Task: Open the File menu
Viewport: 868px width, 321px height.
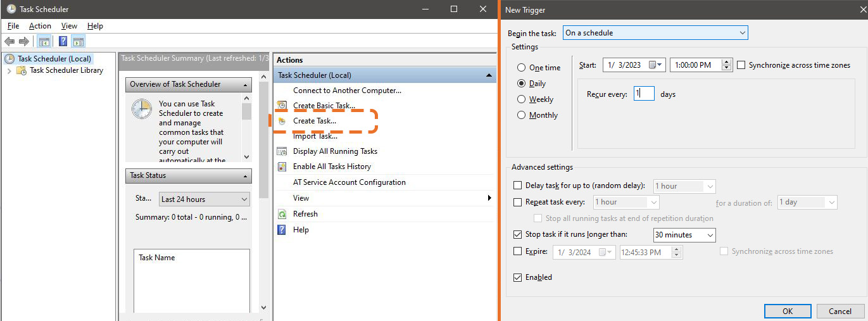Action: pyautogui.click(x=13, y=26)
